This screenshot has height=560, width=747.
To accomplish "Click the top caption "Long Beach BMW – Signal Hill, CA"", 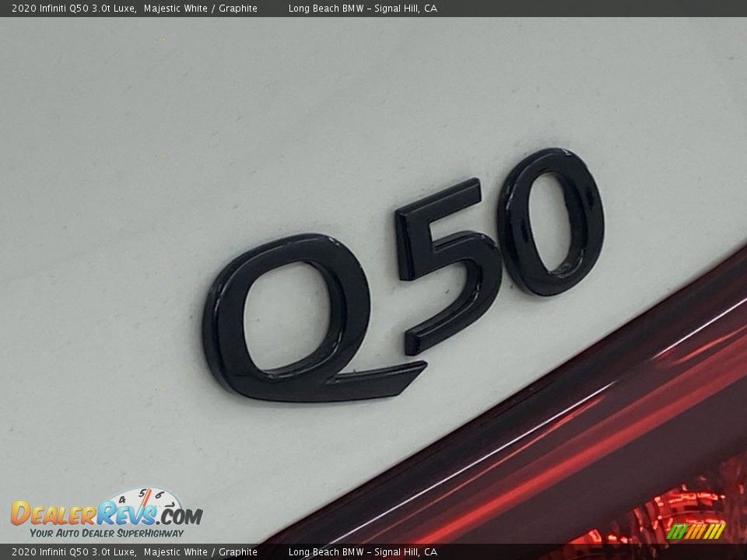I will point(363,8).
